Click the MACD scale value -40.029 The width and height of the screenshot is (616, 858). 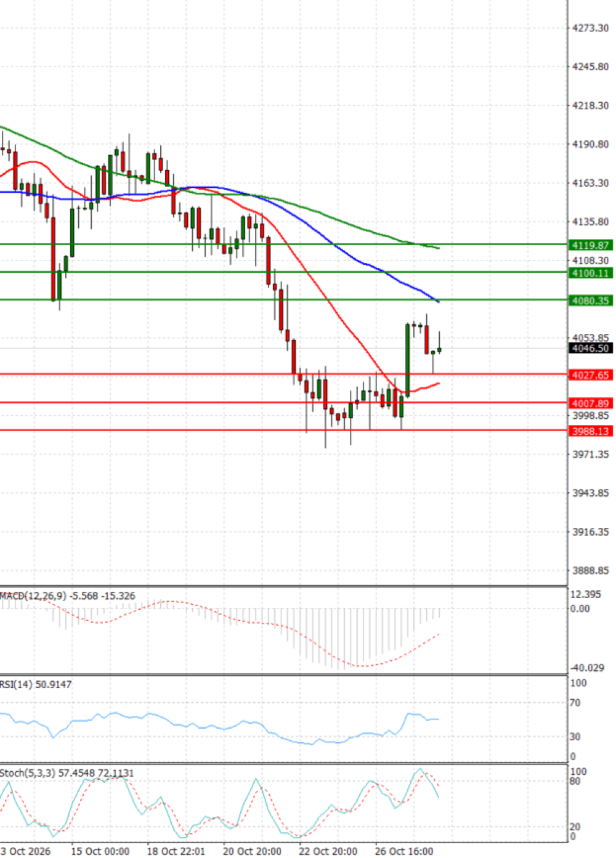tap(586, 668)
